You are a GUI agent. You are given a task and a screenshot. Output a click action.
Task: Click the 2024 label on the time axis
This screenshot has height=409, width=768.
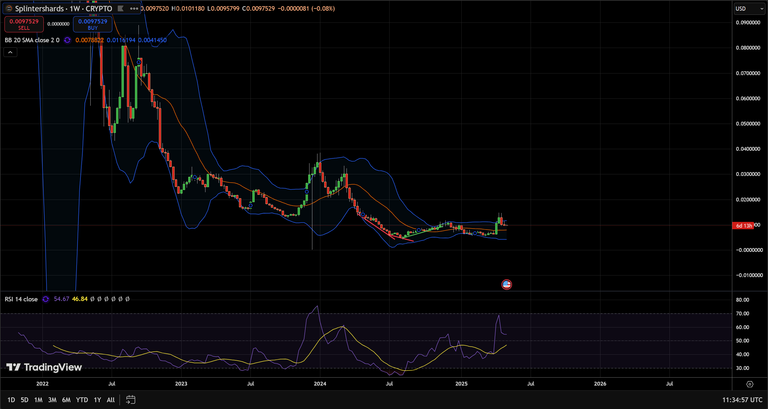320,384
